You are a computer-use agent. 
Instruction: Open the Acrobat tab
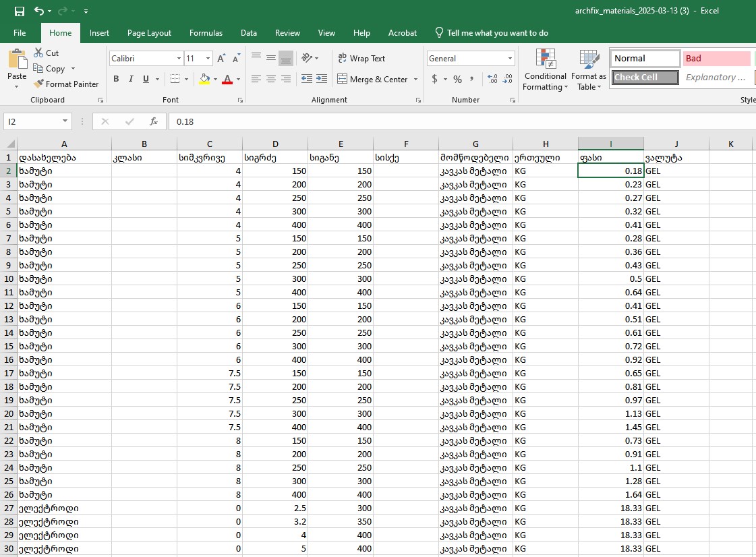402,33
